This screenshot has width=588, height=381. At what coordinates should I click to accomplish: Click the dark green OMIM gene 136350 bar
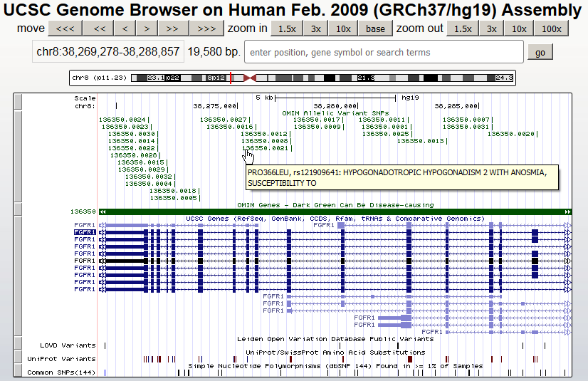click(x=335, y=212)
